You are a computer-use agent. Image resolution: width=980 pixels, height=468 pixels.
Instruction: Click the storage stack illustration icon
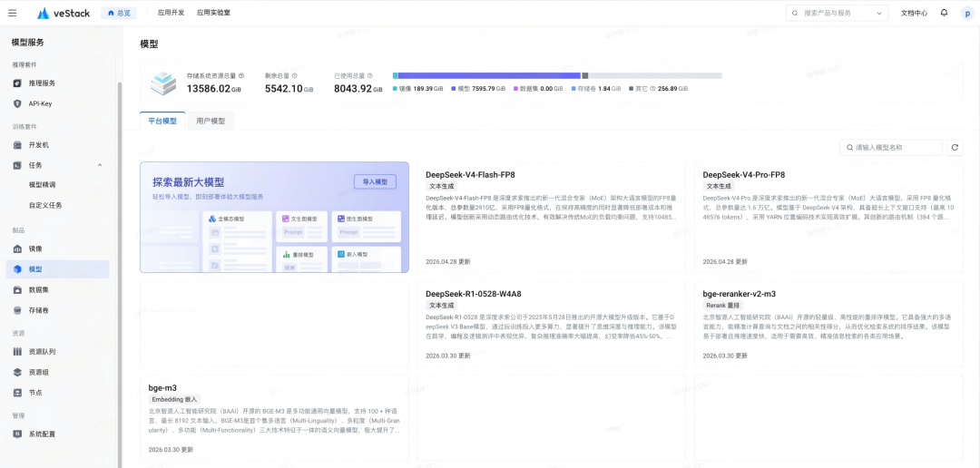[x=163, y=83]
